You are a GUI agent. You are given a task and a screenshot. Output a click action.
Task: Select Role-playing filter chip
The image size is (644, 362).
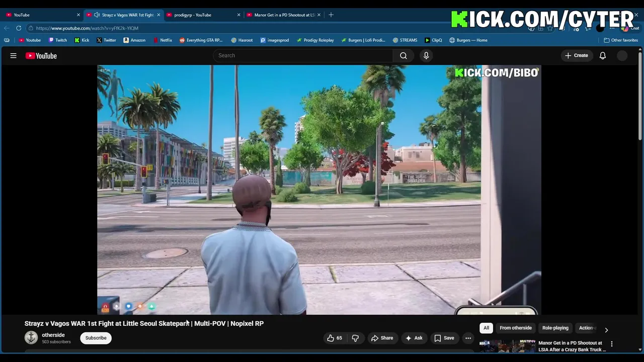(555, 328)
